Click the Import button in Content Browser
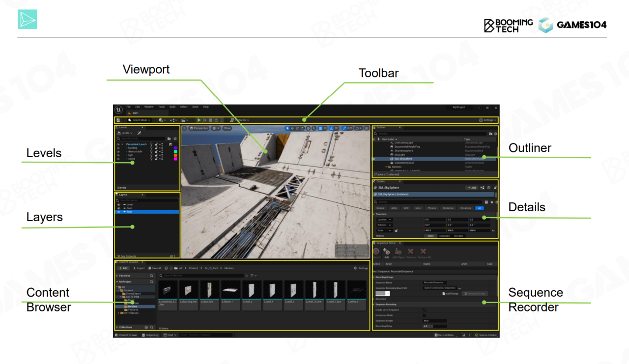This screenshot has height=364, width=629. 138,268
